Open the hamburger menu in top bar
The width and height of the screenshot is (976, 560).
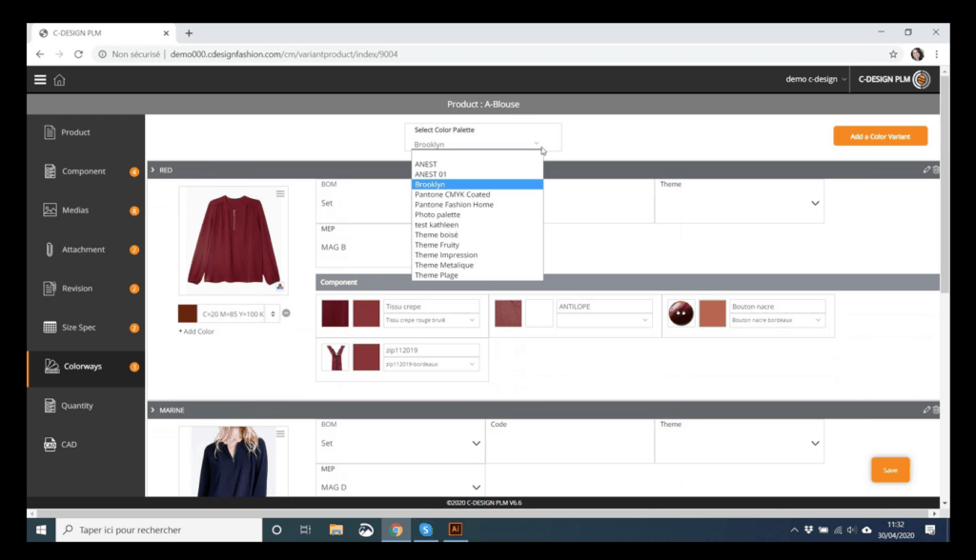click(x=40, y=80)
